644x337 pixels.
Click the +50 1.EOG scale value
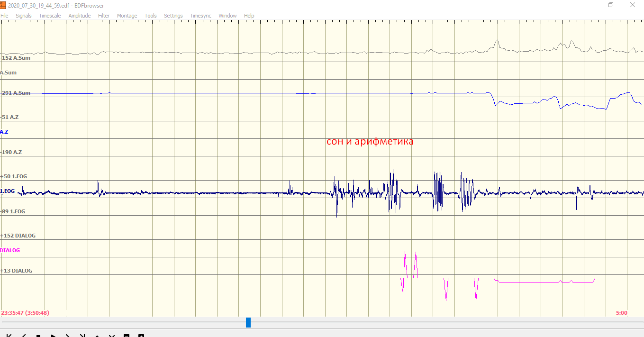(x=14, y=176)
